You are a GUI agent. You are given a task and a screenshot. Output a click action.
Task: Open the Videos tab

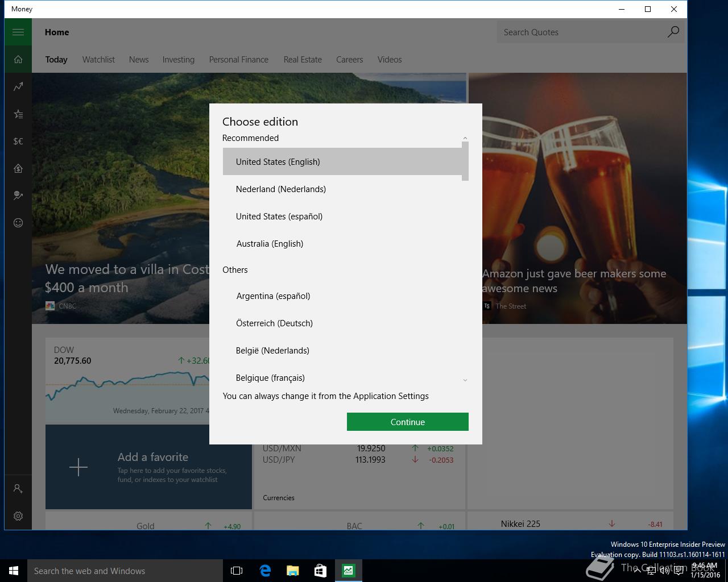pos(390,60)
